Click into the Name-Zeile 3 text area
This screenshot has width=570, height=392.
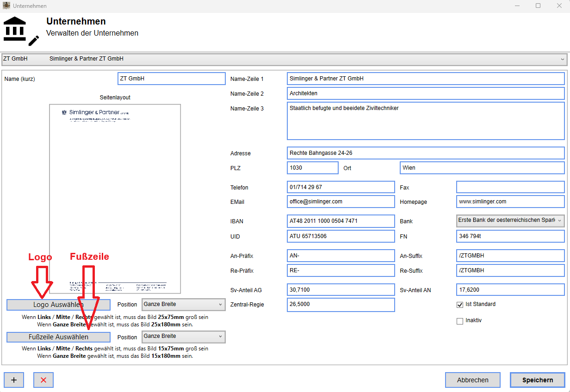tap(426, 121)
